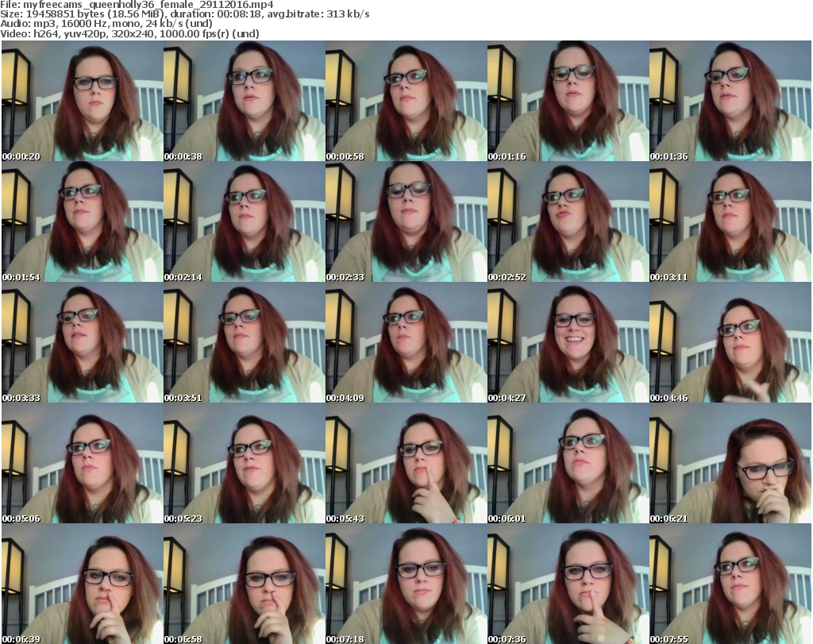
Task: Click the thumbnail timestamped 00:00:20
Action: coord(82,101)
